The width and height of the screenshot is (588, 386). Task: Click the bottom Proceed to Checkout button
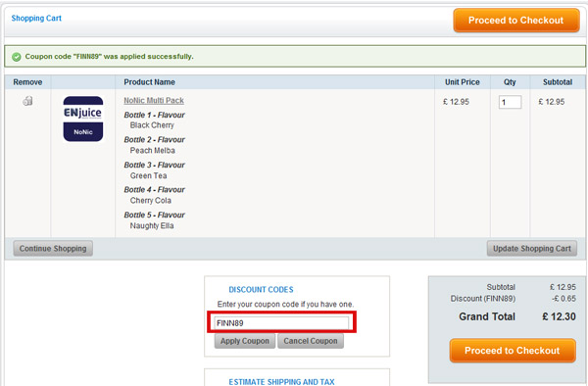click(x=513, y=351)
